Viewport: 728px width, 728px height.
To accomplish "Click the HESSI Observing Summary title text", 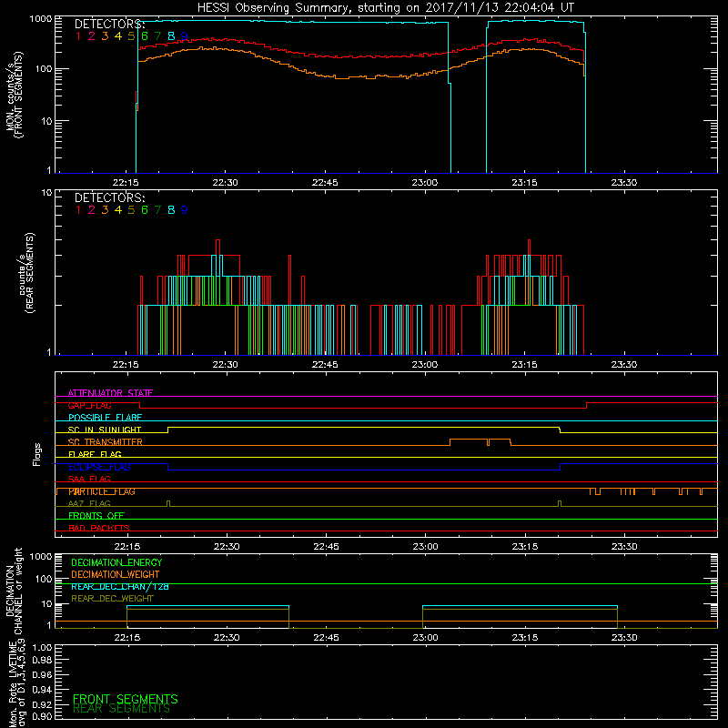I will point(385,8).
